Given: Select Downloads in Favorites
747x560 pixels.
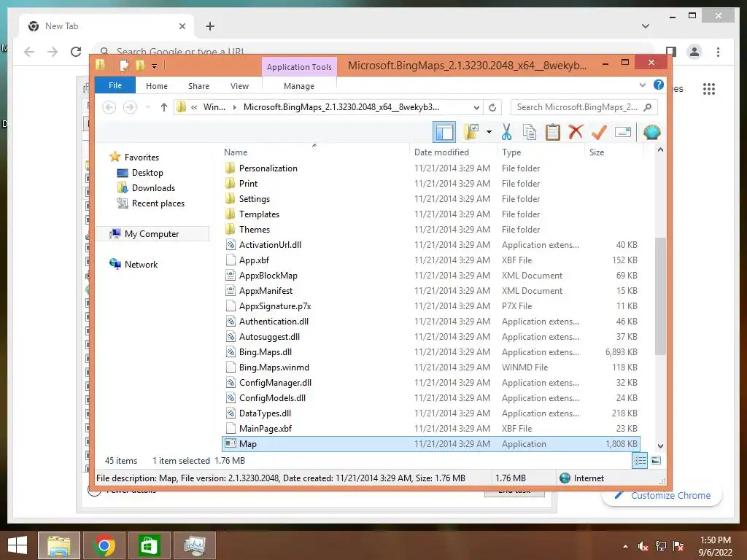Looking at the screenshot, I should pyautogui.click(x=153, y=187).
